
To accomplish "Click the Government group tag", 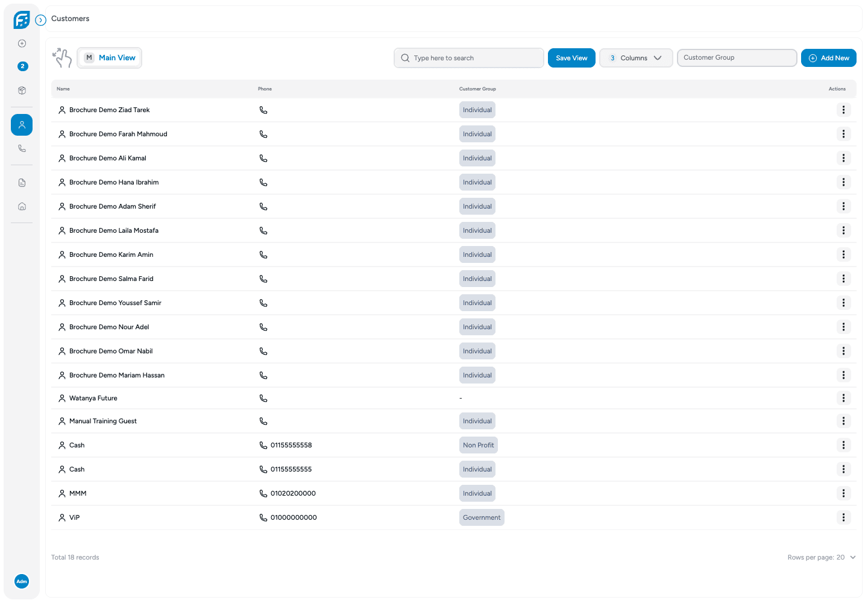I will point(482,517).
